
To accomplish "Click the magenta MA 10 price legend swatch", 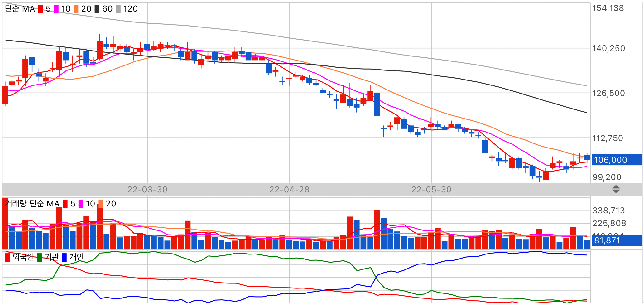I will 56,9.
